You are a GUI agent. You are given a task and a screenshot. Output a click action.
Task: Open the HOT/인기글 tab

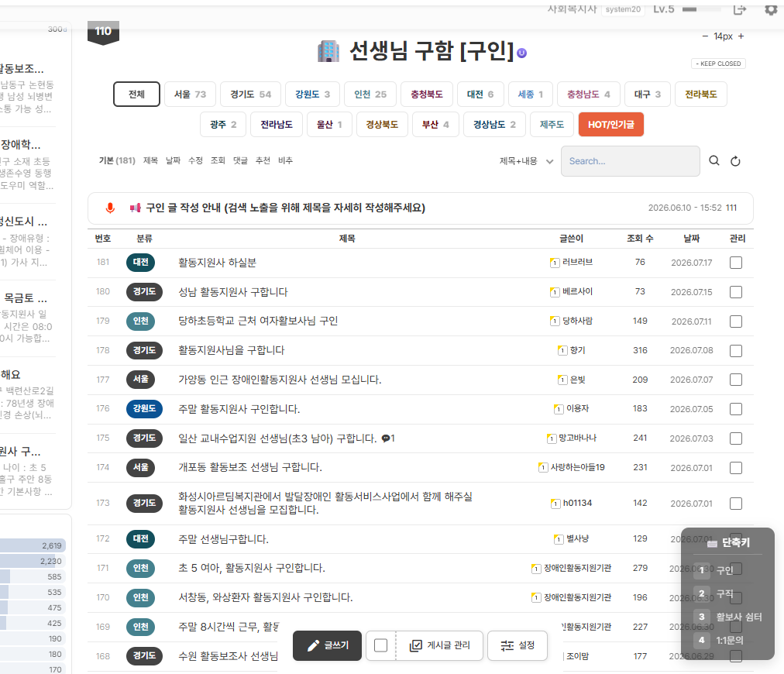click(x=611, y=125)
